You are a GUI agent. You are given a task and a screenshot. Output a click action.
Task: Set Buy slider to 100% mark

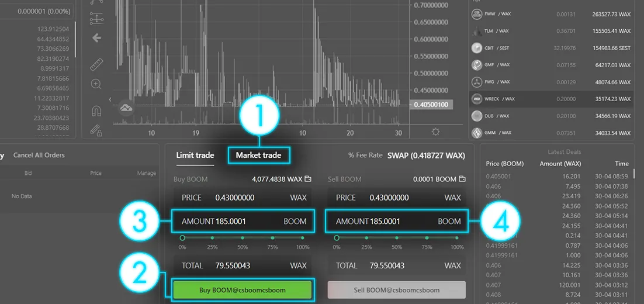coord(303,238)
